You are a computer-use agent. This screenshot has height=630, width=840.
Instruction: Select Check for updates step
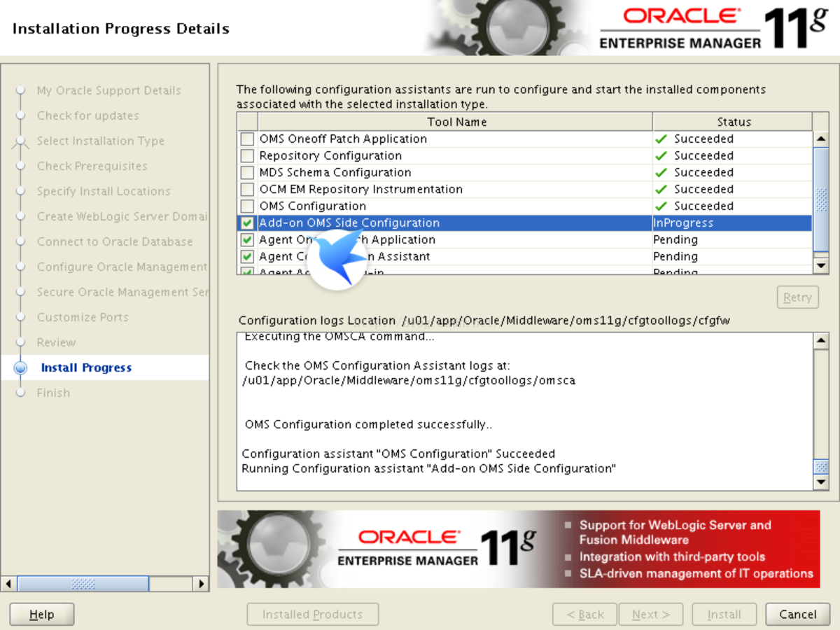88,115
